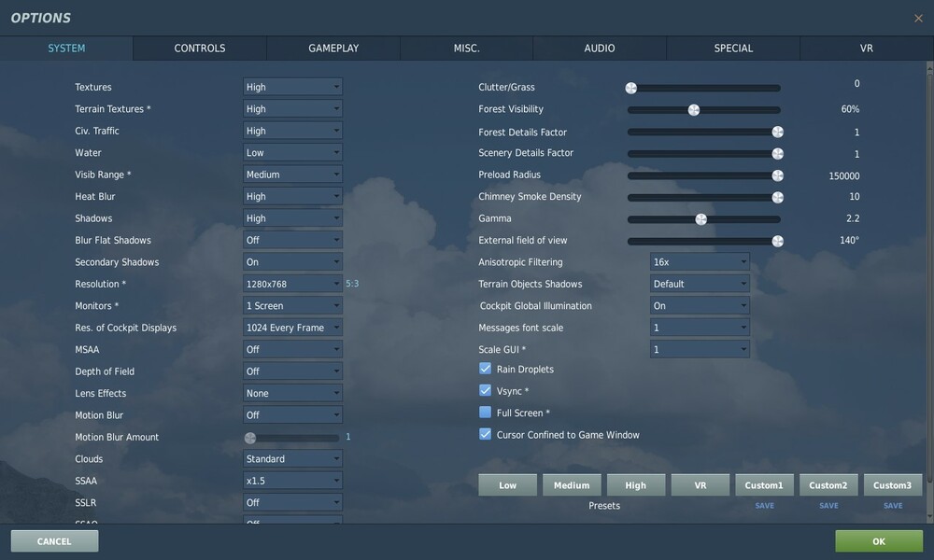
Task: Apply the VR preset
Action: click(700, 485)
